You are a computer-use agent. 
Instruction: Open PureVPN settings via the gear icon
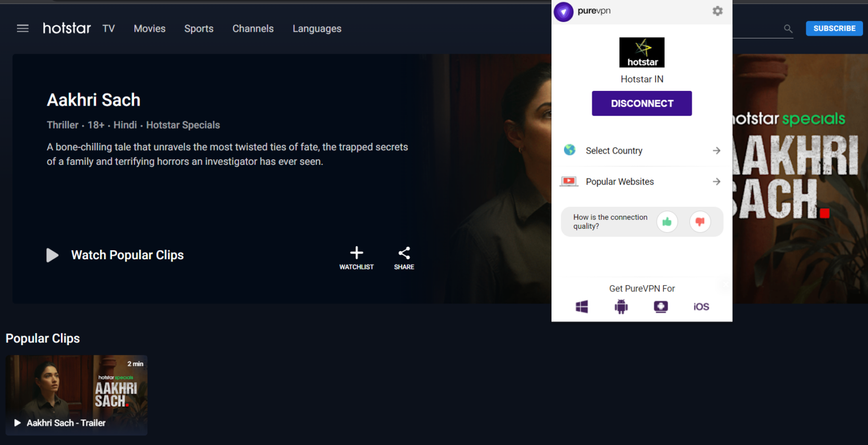point(717,11)
